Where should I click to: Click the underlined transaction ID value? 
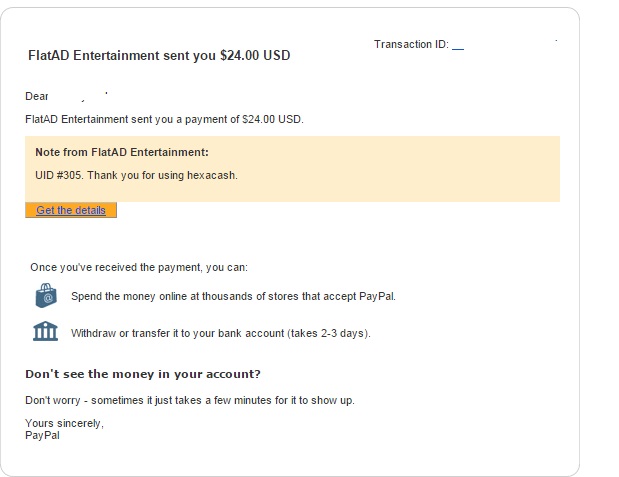click(x=458, y=47)
